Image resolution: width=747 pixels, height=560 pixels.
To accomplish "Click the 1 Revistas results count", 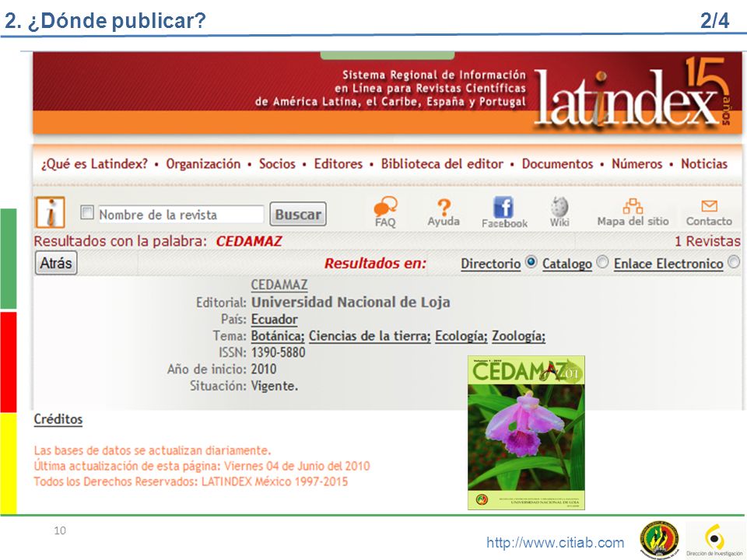I will pos(707,241).
